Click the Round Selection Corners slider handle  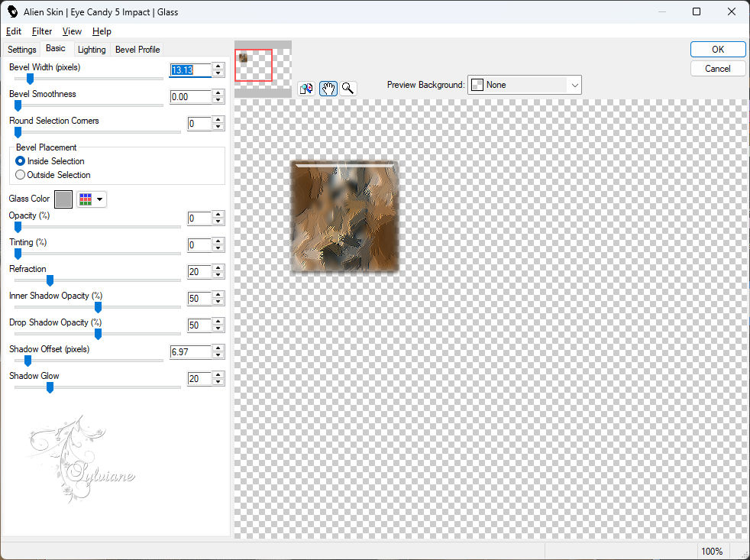tap(18, 132)
